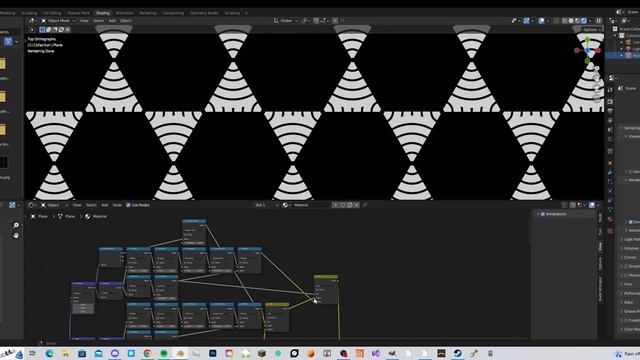Open Material properties tab
This screenshot has height=360, width=640.
610,219
